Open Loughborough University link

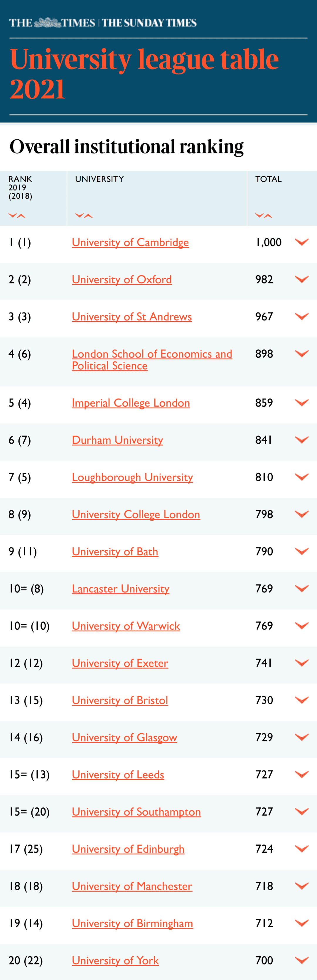(132, 477)
